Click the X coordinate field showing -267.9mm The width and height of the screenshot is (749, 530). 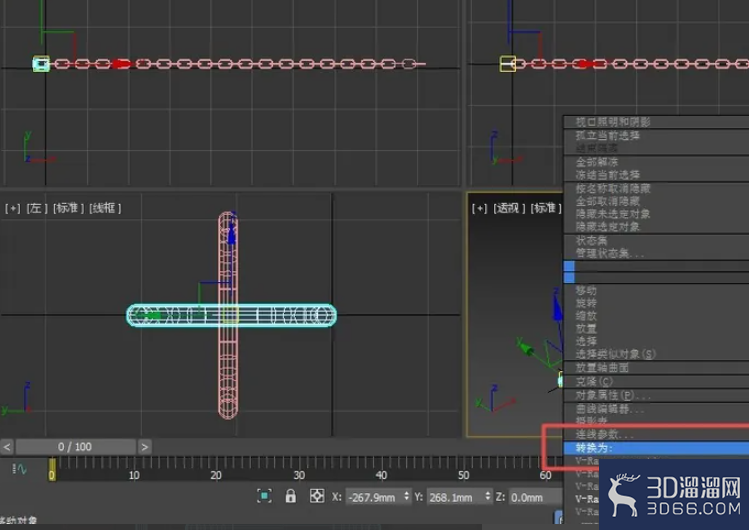tap(374, 498)
